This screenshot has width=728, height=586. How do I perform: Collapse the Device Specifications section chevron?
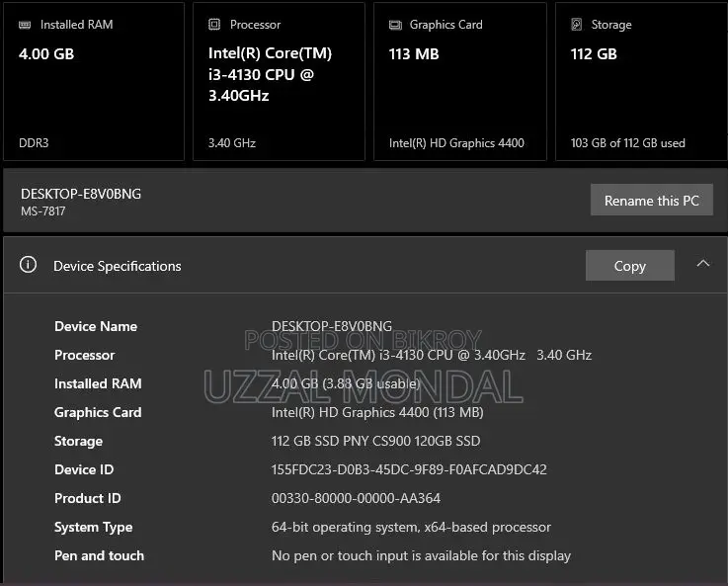point(703,263)
